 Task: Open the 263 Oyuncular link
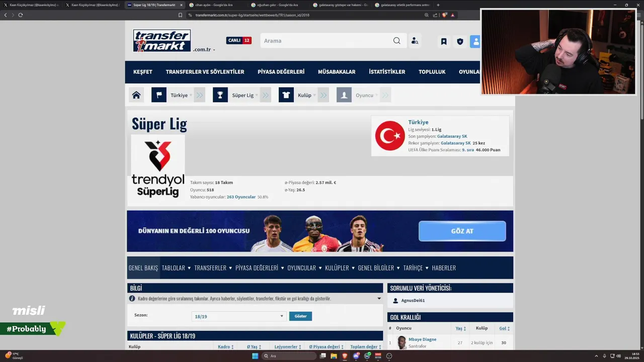[x=241, y=197]
